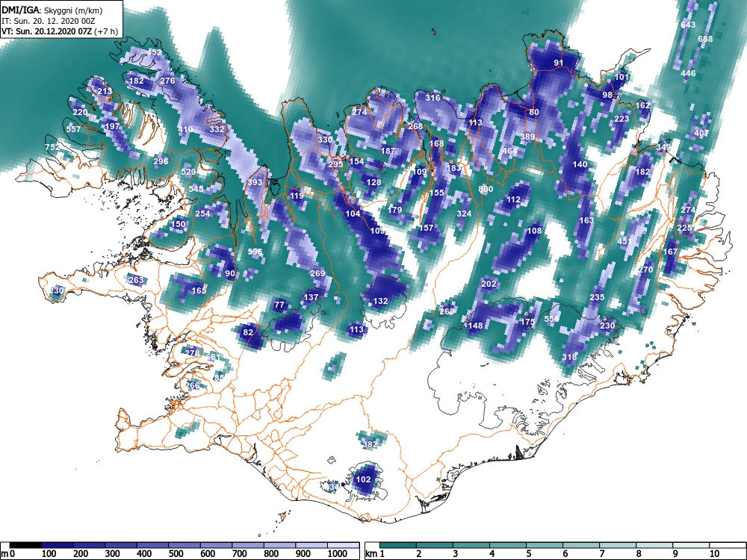Click the black 0–100 m legend swatch
747x560 pixels.
click(x=25, y=546)
